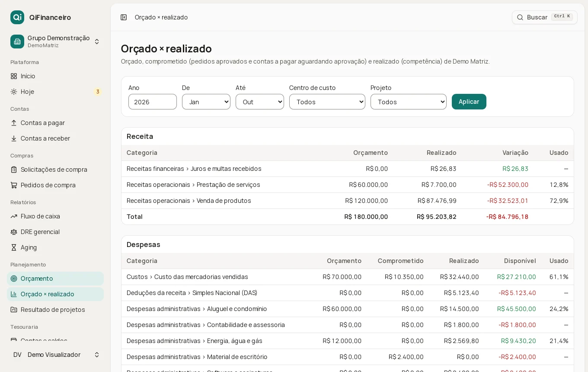Screen dimensions: 588x372
Task: Click the Receita total R$ 180.000,00
Action: point(366,217)
